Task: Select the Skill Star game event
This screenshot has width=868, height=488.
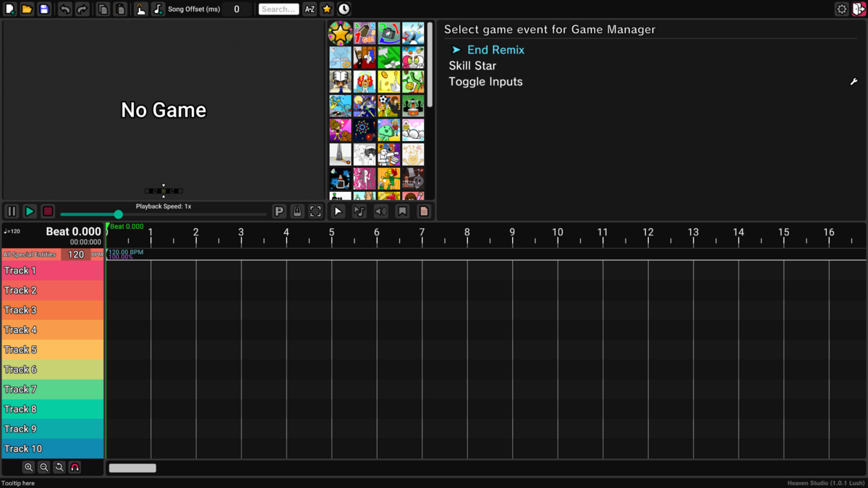Action: [472, 66]
